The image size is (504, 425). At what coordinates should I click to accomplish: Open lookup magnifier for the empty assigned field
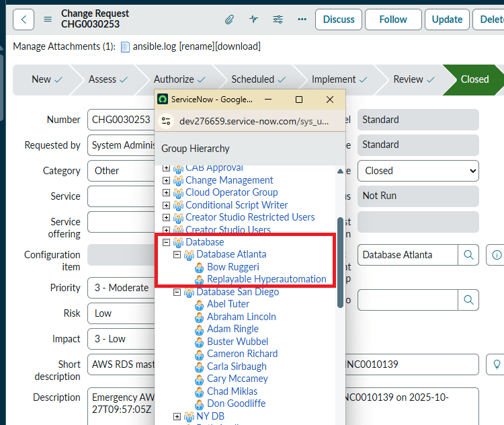pyautogui.click(x=468, y=300)
